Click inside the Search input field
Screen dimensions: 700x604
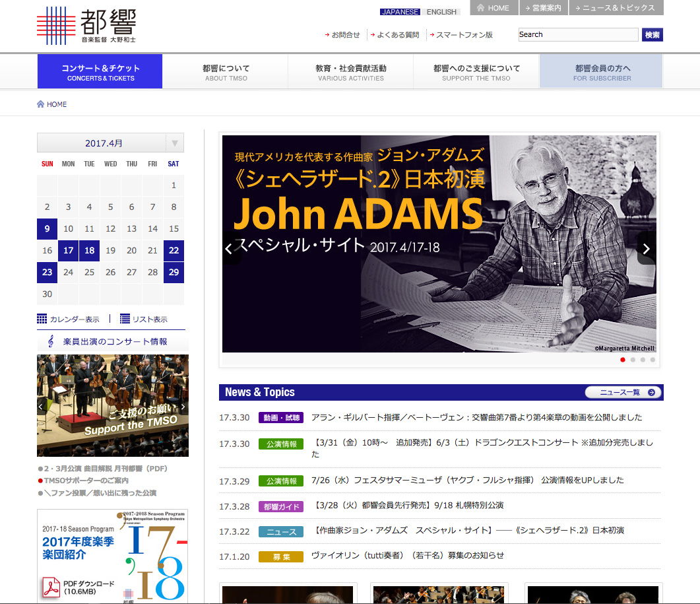(577, 34)
